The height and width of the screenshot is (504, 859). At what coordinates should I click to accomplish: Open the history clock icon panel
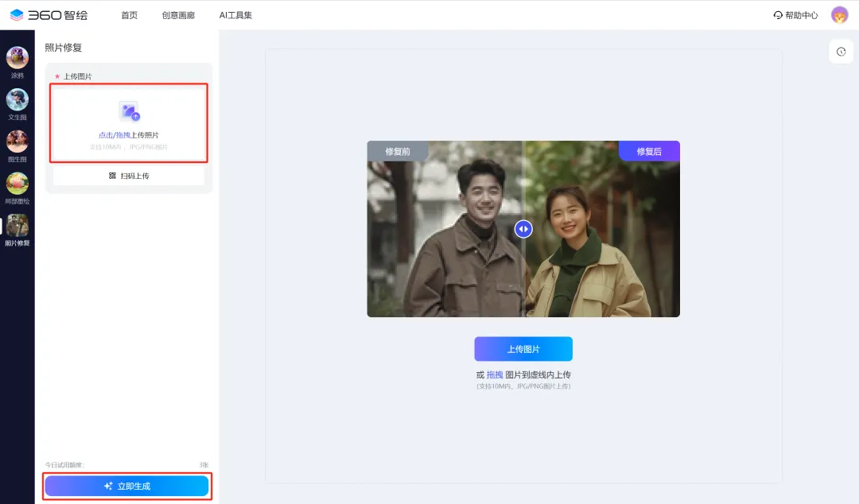(x=841, y=52)
